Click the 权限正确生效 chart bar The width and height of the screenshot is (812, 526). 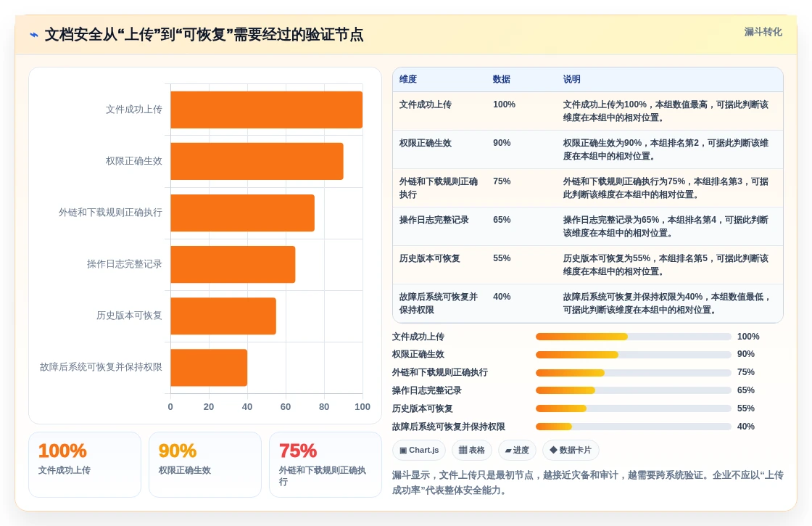[257, 161]
